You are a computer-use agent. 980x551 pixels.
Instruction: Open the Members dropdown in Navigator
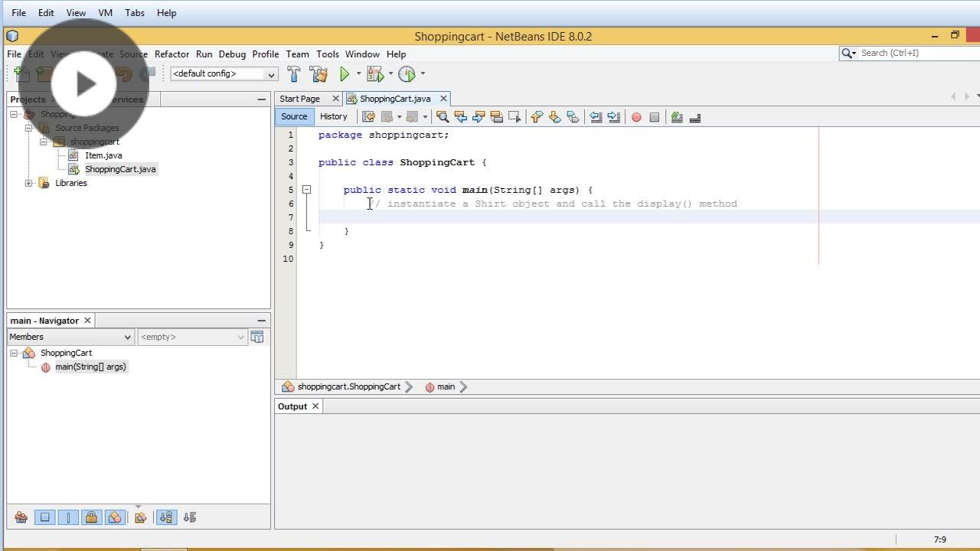point(70,337)
